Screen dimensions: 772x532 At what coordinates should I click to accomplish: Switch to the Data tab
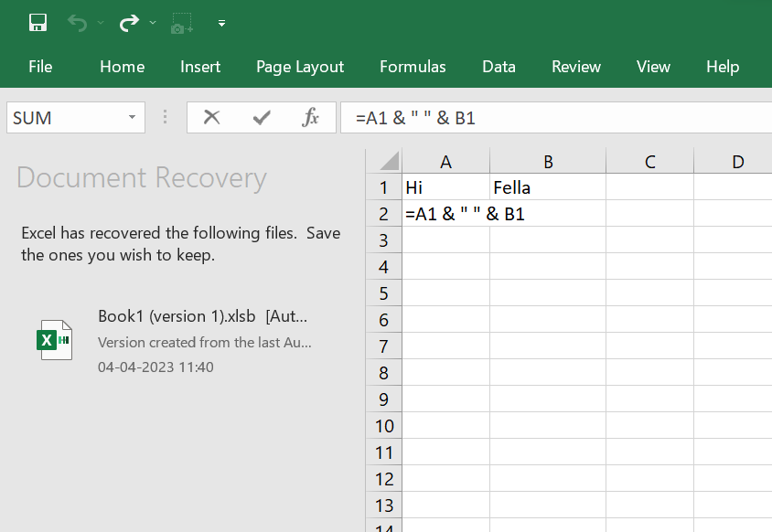coord(499,67)
